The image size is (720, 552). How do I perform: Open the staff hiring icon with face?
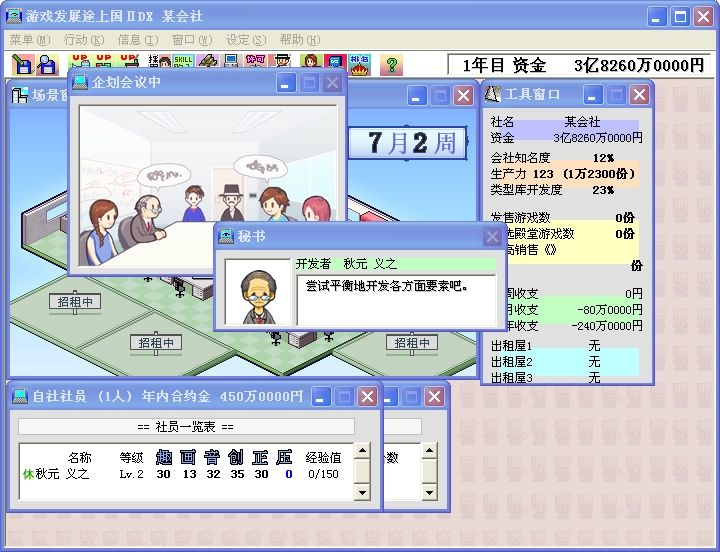(159, 62)
